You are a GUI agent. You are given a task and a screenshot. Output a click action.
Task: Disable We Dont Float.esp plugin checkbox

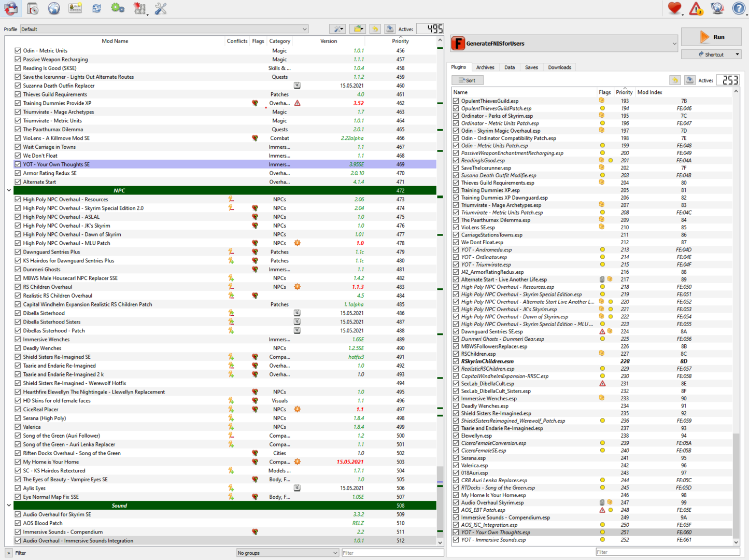pyautogui.click(x=456, y=242)
